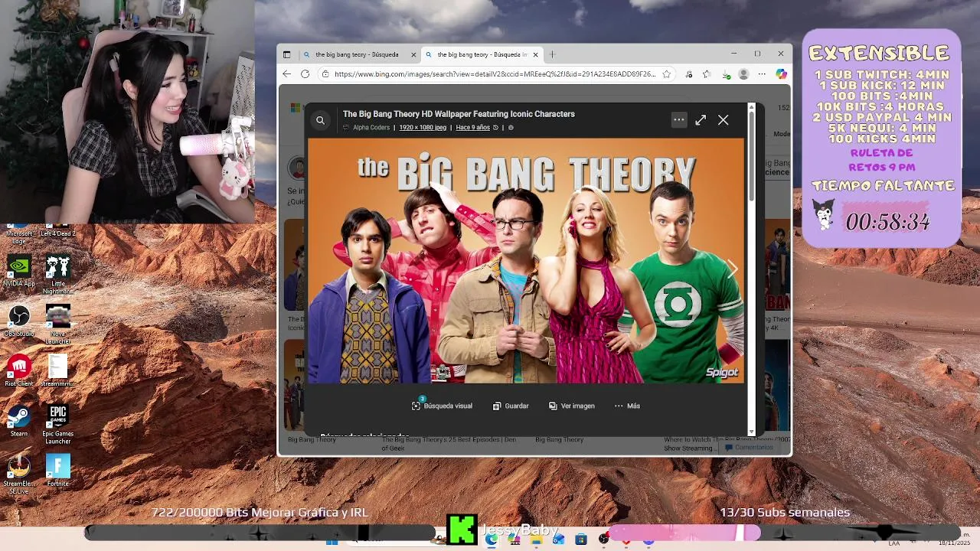Image resolution: width=980 pixels, height=551 pixels.
Task: Open the Nova Launcher desktop shortcut
Action: tap(57, 324)
